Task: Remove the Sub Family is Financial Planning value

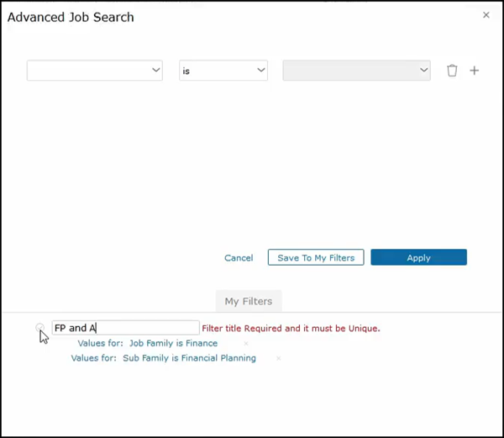Action: [278, 358]
